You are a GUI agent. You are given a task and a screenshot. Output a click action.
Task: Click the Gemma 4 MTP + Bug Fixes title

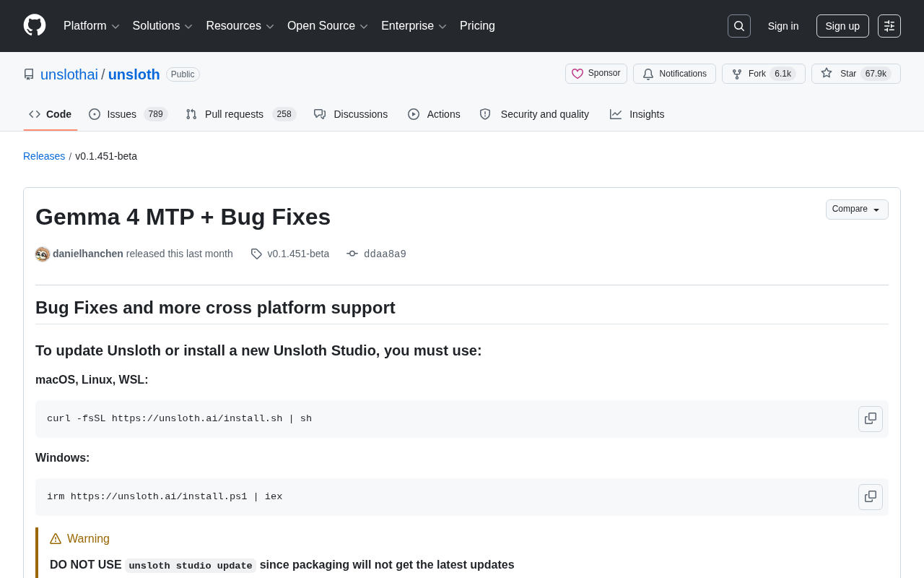coord(183,217)
